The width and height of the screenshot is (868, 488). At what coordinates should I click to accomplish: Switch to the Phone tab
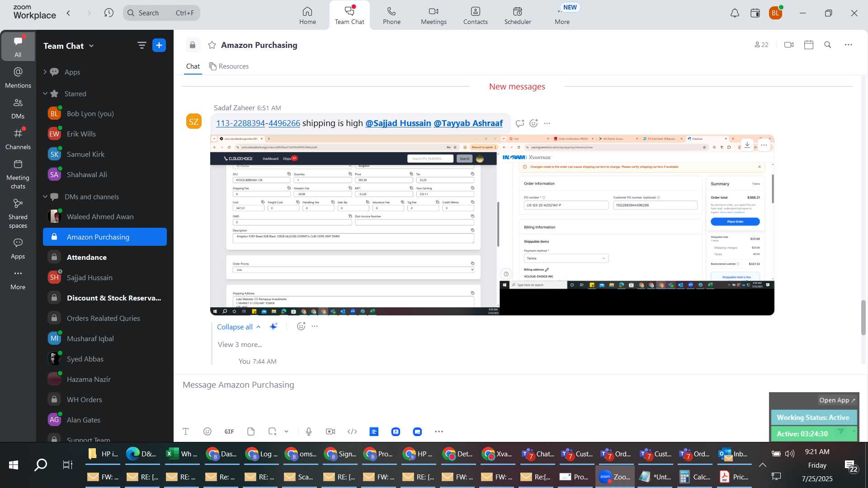pos(392,15)
